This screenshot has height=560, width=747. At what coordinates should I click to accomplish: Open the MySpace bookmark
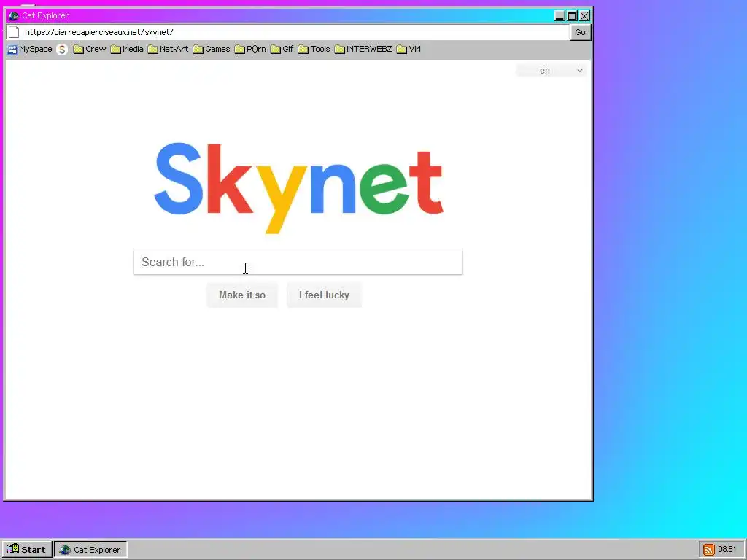click(x=29, y=49)
